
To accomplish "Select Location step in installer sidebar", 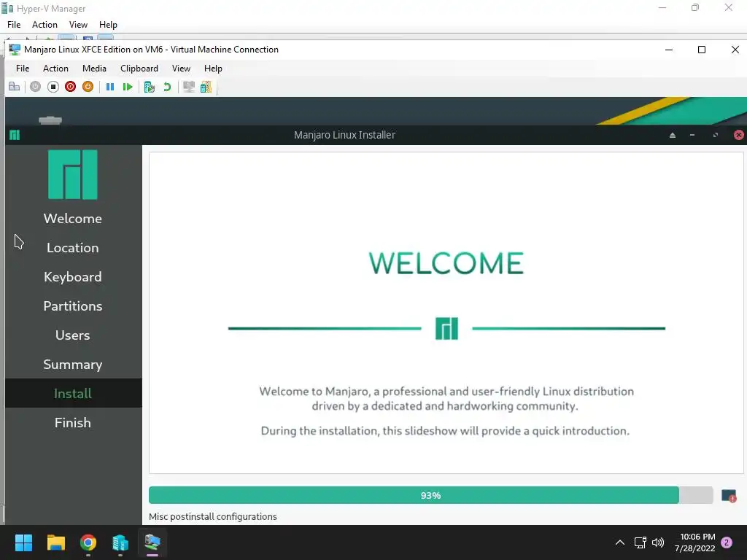I will pyautogui.click(x=73, y=248).
